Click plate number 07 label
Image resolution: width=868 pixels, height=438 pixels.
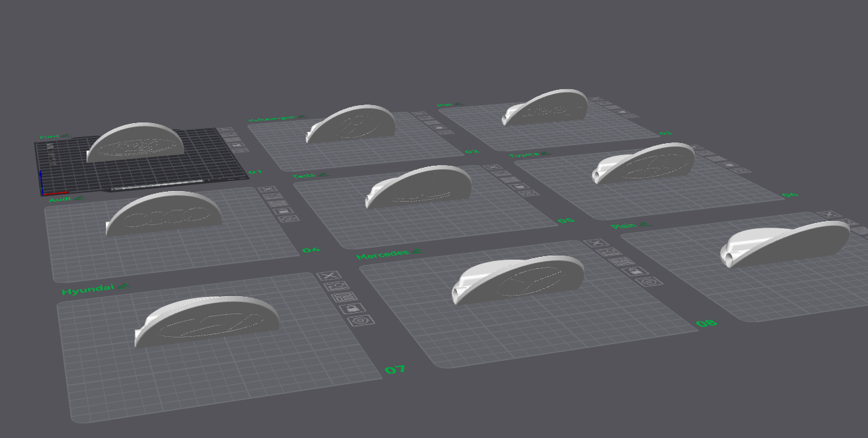pyautogui.click(x=395, y=369)
